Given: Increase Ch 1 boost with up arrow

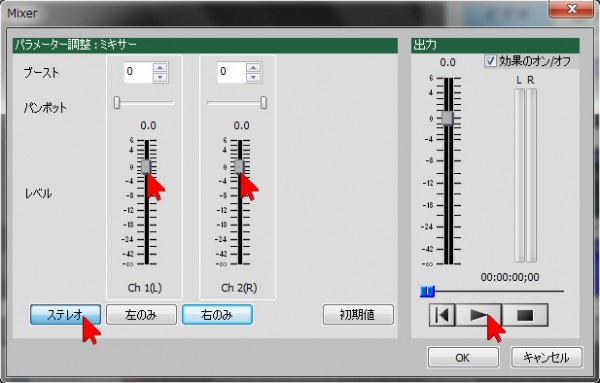Looking at the screenshot, I should pos(160,68).
